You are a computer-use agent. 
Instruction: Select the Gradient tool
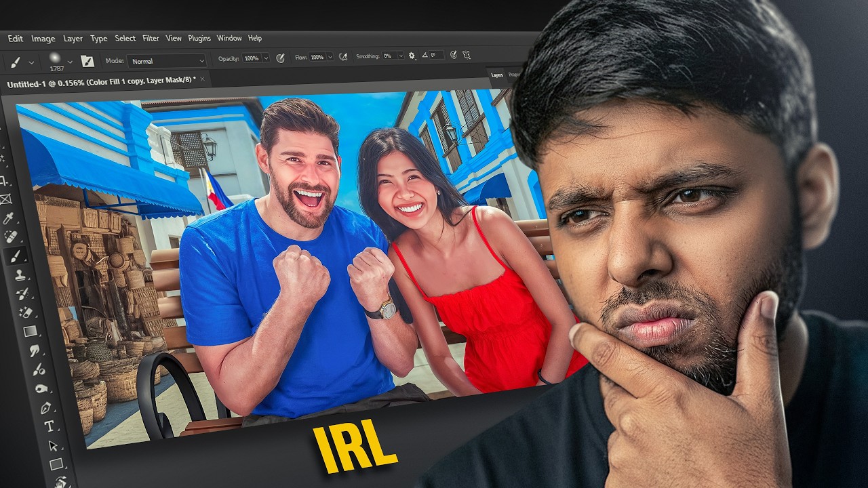[x=30, y=331]
